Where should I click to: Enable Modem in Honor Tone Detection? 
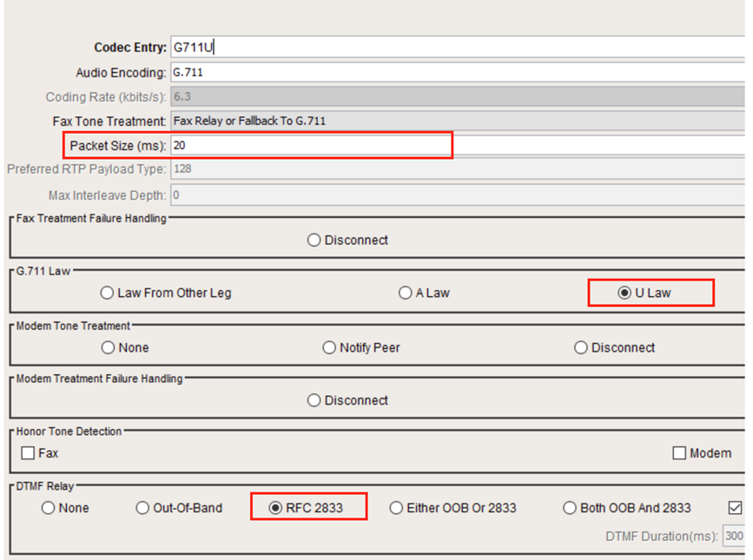pos(680,453)
